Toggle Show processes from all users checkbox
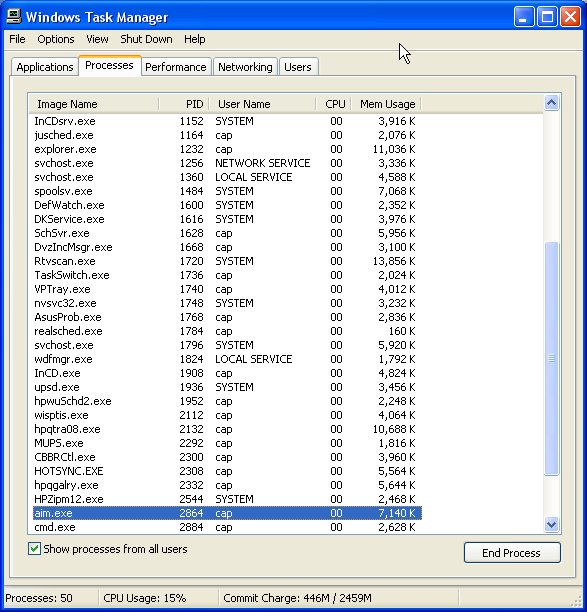This screenshot has height=612, width=587. 34,549
